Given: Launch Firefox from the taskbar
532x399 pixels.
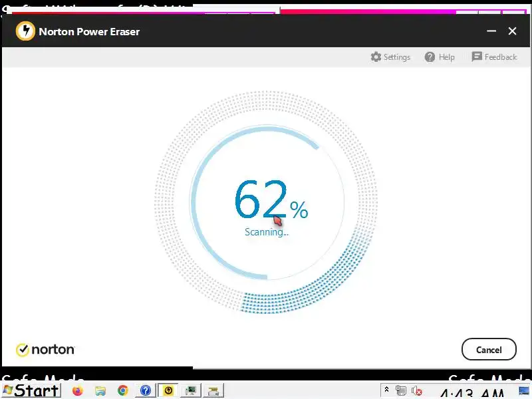Looking at the screenshot, I should coord(78,390).
